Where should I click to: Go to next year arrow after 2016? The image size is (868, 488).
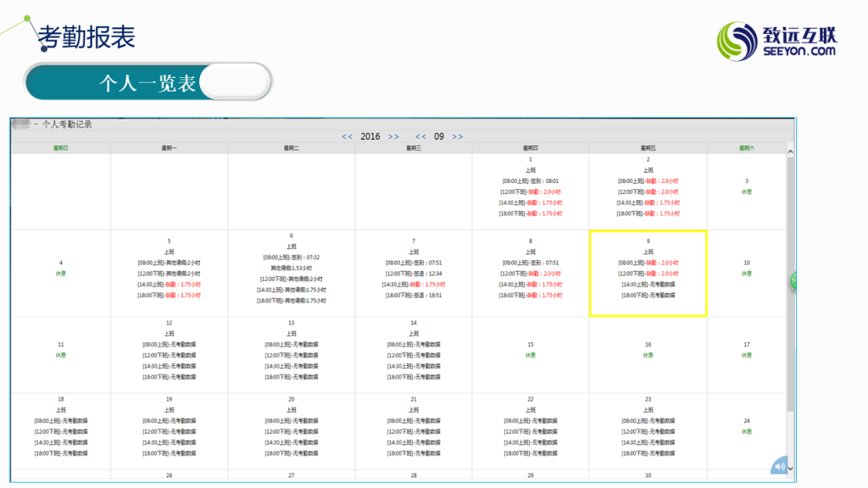point(393,136)
